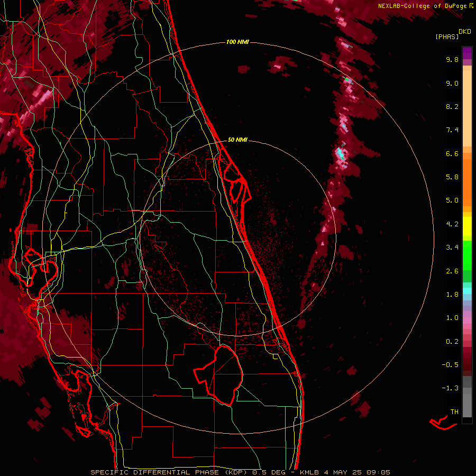Click the 9.8 color scale value
The height and width of the screenshot is (476, 476).
[x=452, y=59]
